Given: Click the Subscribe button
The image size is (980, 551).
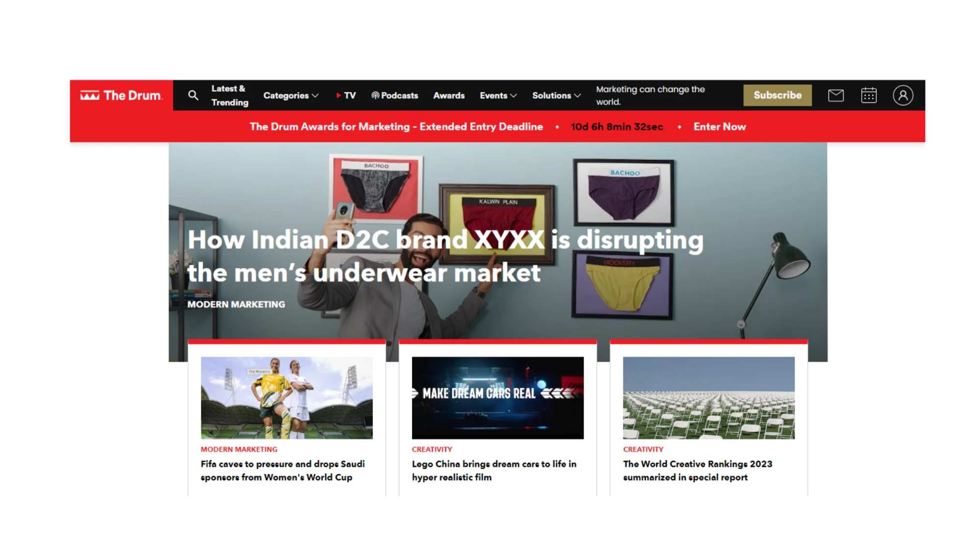Looking at the screenshot, I should [x=777, y=95].
